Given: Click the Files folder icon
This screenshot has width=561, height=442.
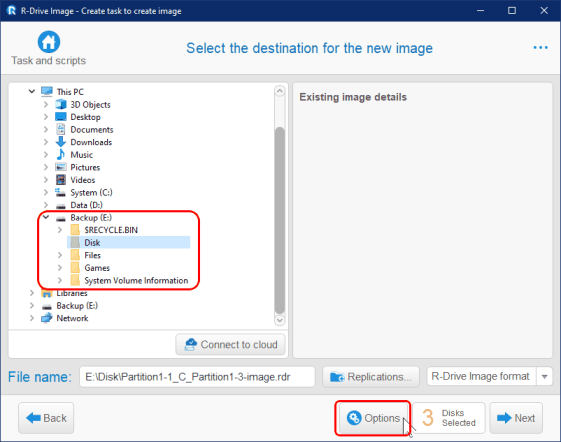Looking at the screenshot, I should tap(75, 255).
